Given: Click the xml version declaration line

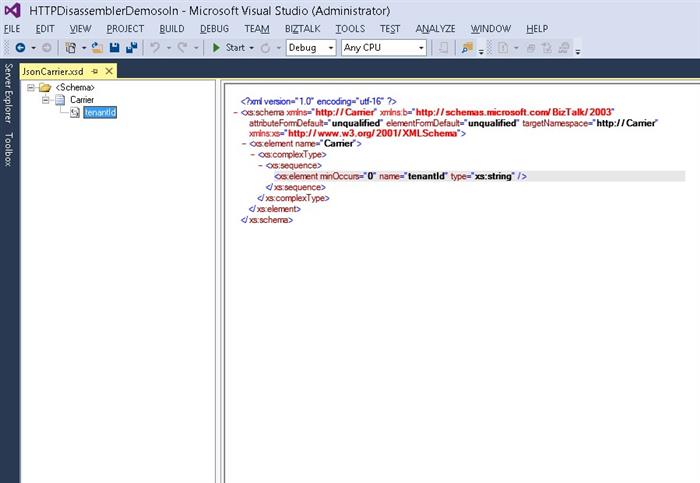Looking at the screenshot, I should [x=318, y=101].
